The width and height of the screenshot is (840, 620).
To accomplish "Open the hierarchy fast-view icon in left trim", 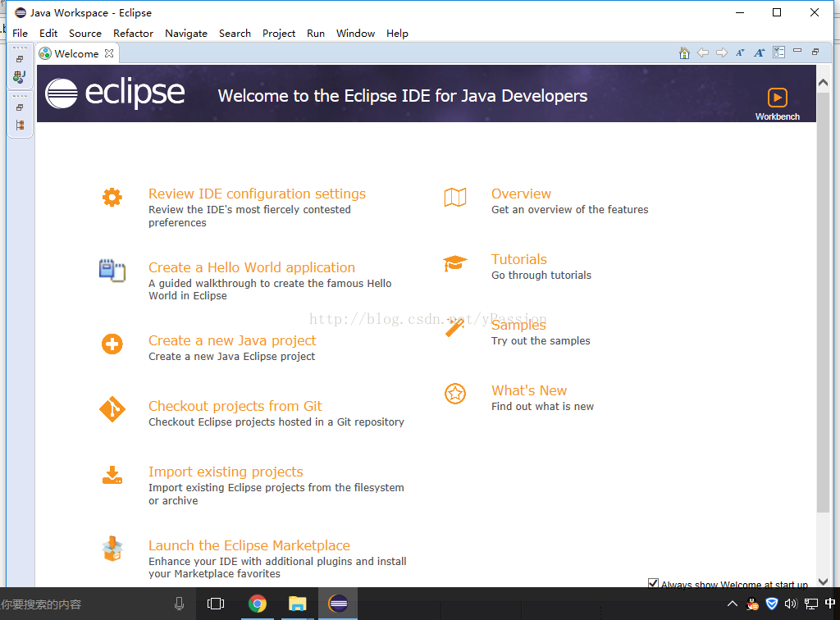I will (x=20, y=125).
